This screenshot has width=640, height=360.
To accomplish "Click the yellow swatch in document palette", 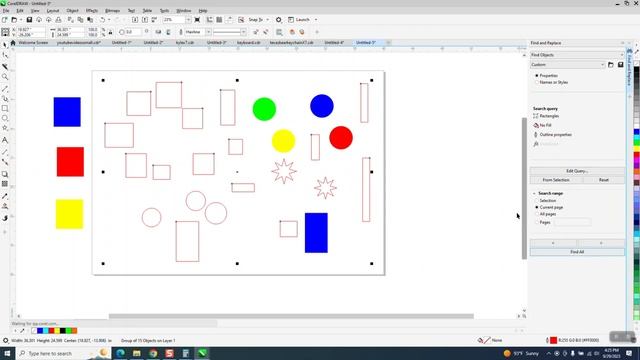I will pos(57,331).
